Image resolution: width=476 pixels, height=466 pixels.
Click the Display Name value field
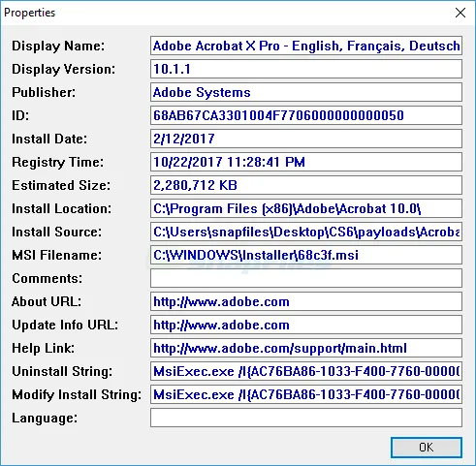pos(306,46)
